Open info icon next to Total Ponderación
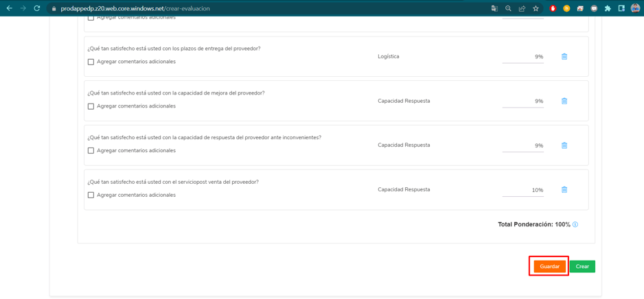Image resolution: width=644 pixels, height=299 pixels. [x=575, y=225]
